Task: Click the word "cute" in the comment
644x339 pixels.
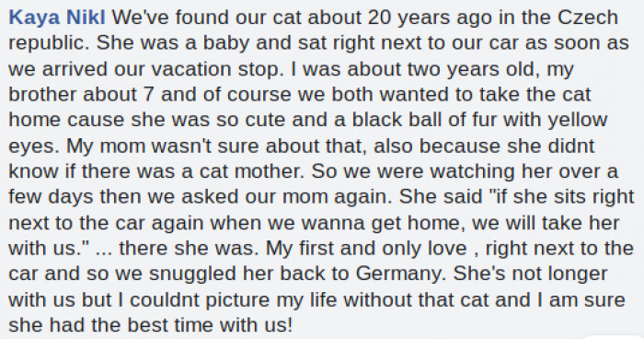Action: tap(265, 120)
